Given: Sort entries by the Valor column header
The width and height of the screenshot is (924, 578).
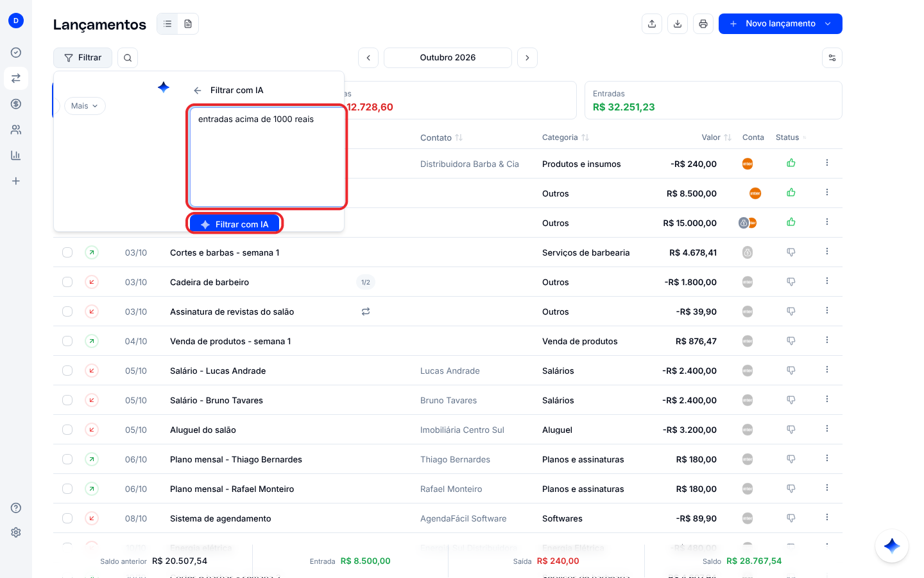Looking at the screenshot, I should 716,137.
